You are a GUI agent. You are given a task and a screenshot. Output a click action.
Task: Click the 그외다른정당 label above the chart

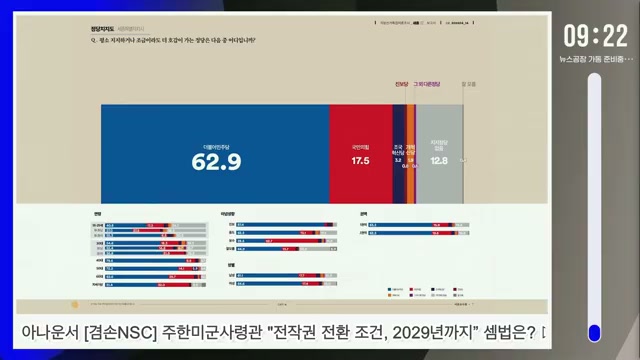427,84
